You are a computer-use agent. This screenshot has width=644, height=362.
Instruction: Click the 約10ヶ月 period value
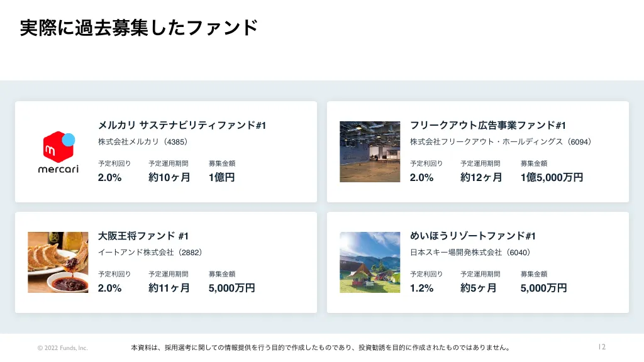(169, 177)
